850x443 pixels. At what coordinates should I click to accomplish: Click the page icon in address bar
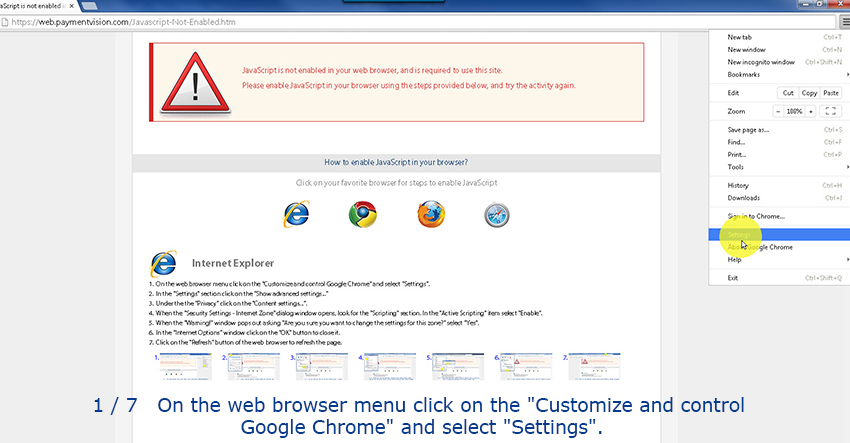[x=5, y=22]
